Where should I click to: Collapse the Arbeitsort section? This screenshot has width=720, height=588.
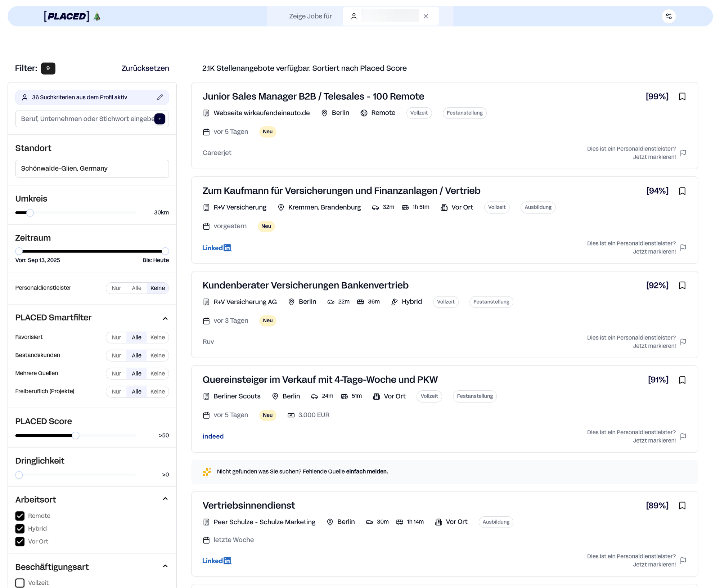point(165,499)
